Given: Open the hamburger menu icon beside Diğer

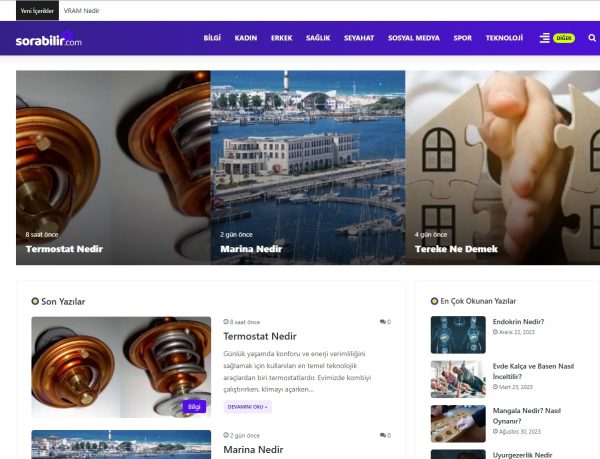Looking at the screenshot, I should (x=544, y=38).
